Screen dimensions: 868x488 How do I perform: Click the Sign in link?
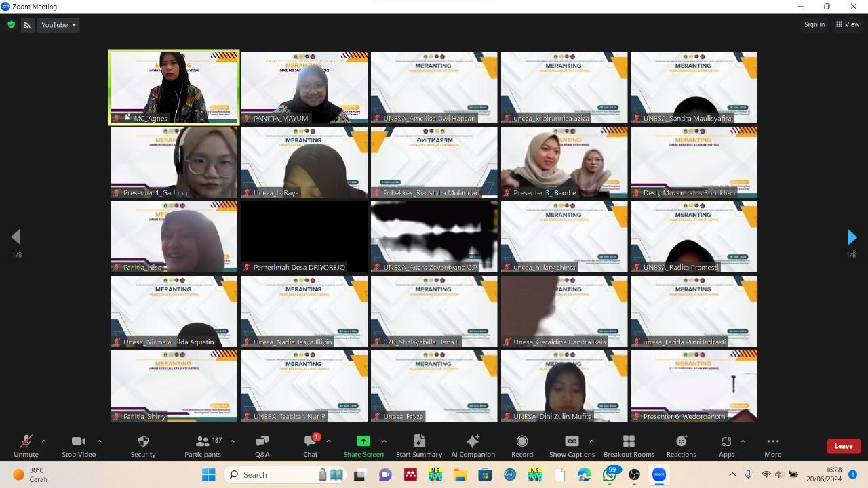tap(814, 24)
